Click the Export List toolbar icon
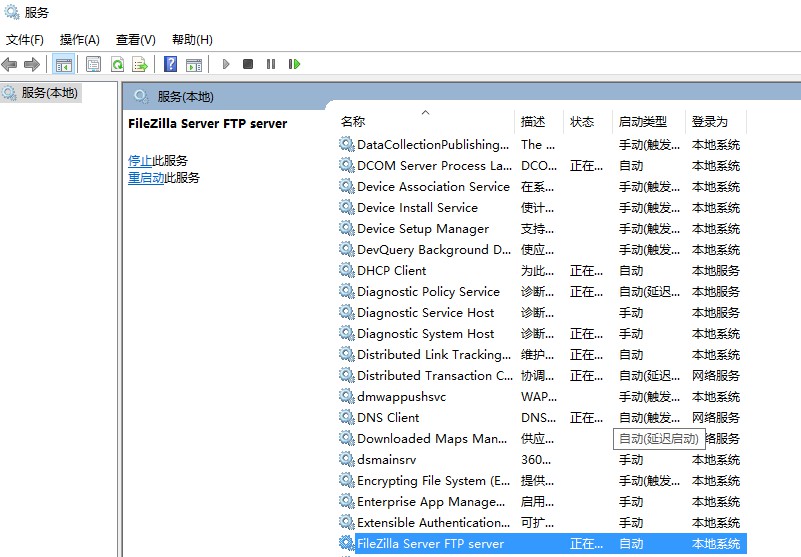The height and width of the screenshot is (557, 801). [x=140, y=64]
